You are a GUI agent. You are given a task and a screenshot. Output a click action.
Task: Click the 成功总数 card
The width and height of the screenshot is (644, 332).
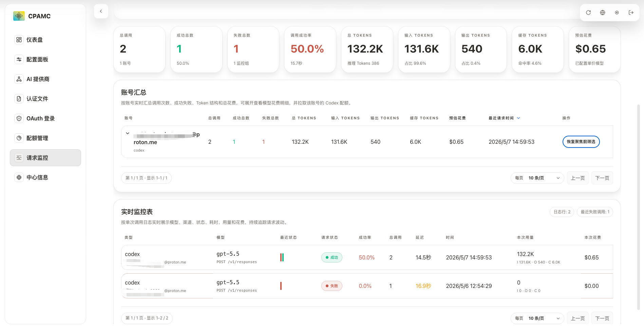[x=196, y=50]
